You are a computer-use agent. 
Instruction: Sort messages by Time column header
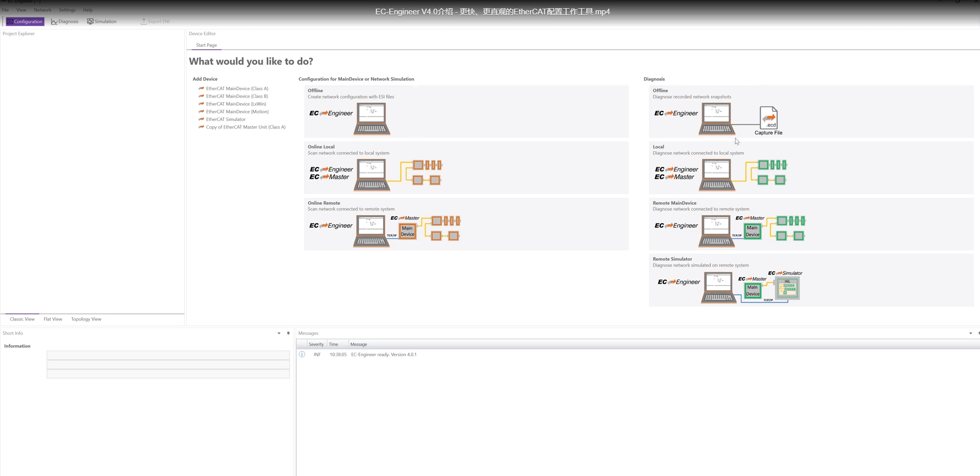coord(337,345)
